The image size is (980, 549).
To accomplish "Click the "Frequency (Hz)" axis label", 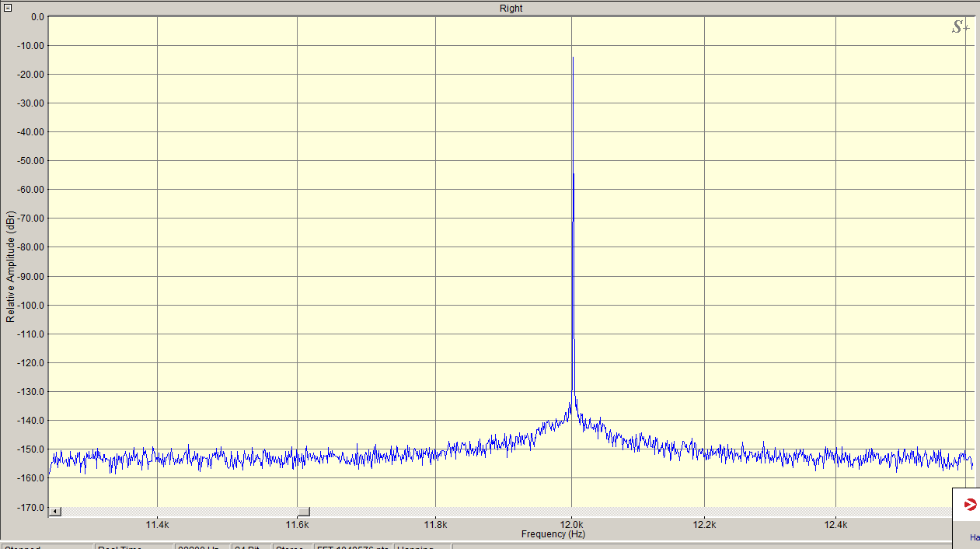I will (x=553, y=534).
